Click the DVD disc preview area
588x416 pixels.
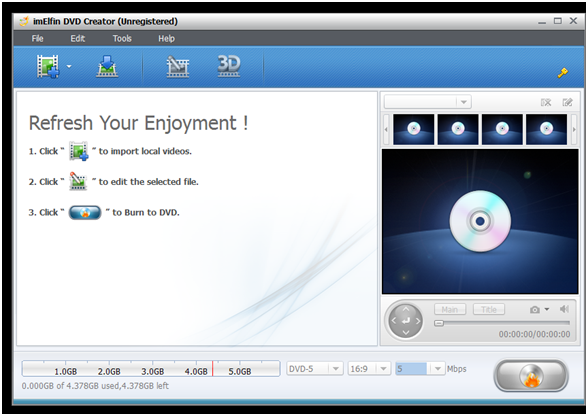click(480, 221)
